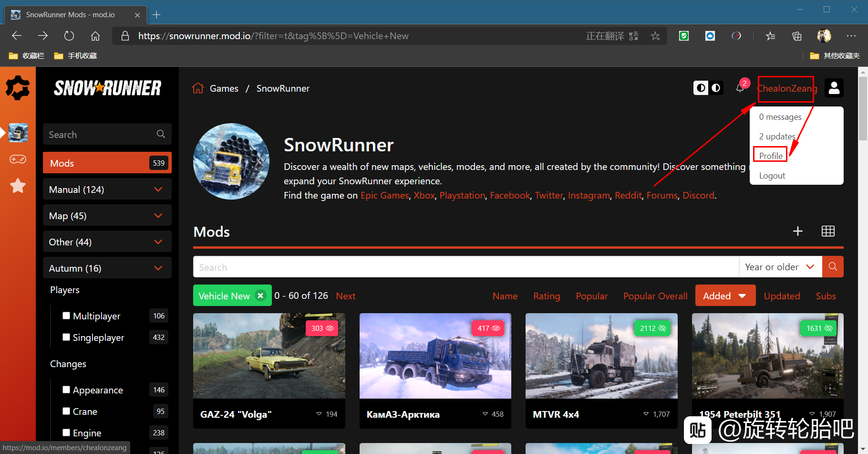Screen dimensions: 868x454
Task: Open the collections icon in toolbar
Action: pos(796,36)
